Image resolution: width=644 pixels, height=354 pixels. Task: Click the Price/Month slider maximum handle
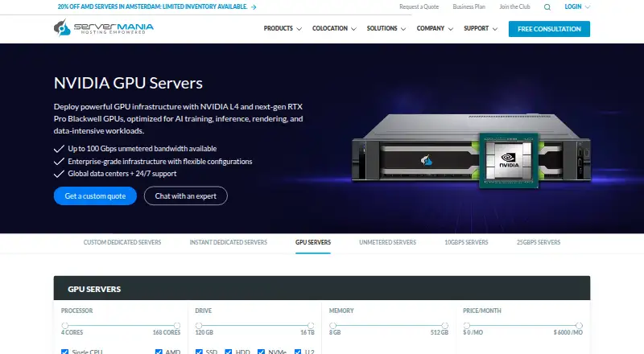[x=579, y=326]
